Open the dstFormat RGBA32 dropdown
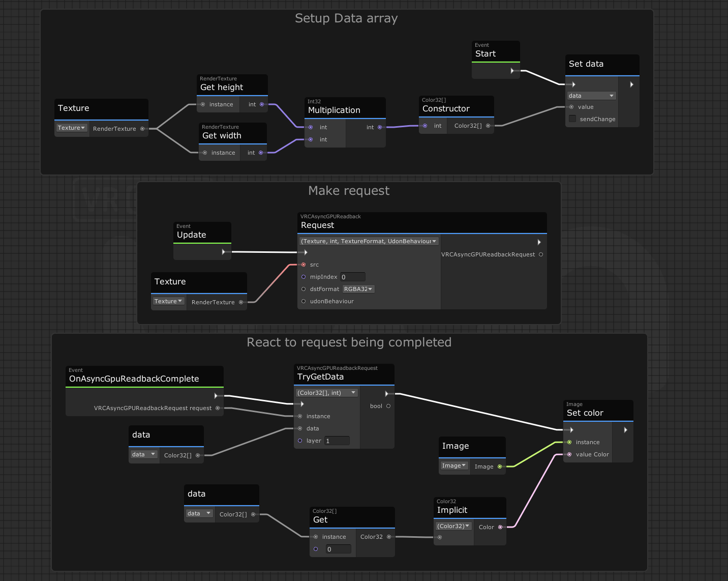The height and width of the screenshot is (581, 728). [x=358, y=289]
